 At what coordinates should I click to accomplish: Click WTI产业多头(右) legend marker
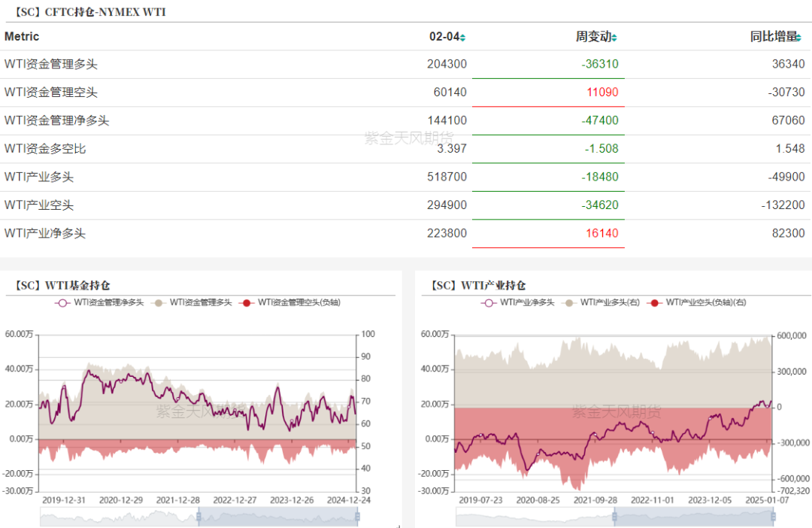[x=571, y=302]
